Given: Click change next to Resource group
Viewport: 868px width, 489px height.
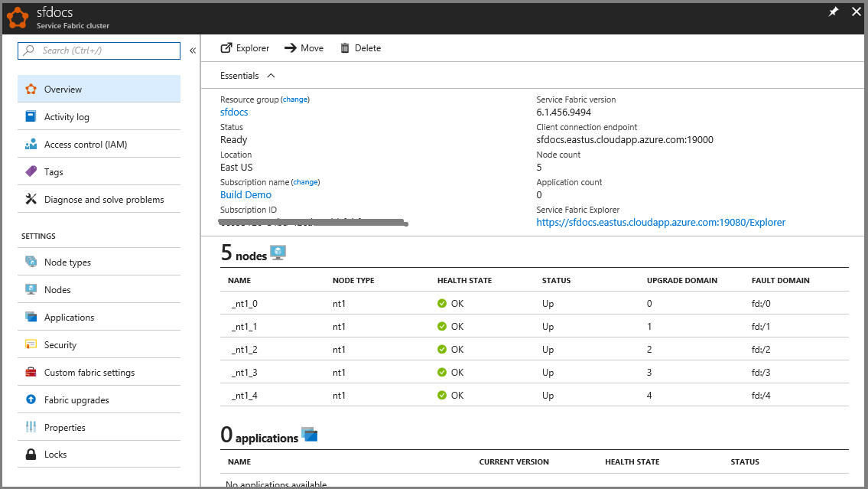Looking at the screenshot, I should click(295, 99).
